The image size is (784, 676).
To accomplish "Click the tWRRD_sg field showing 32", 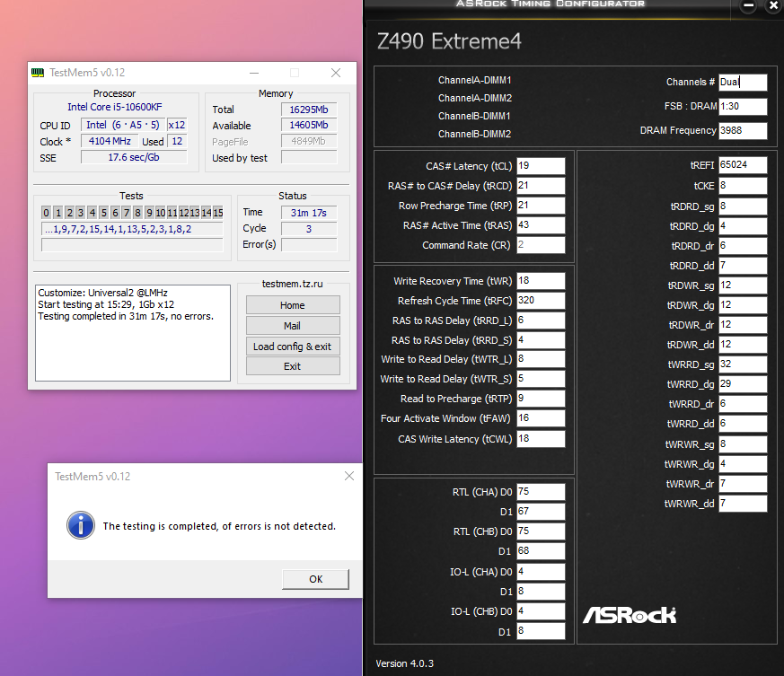I will [x=743, y=364].
